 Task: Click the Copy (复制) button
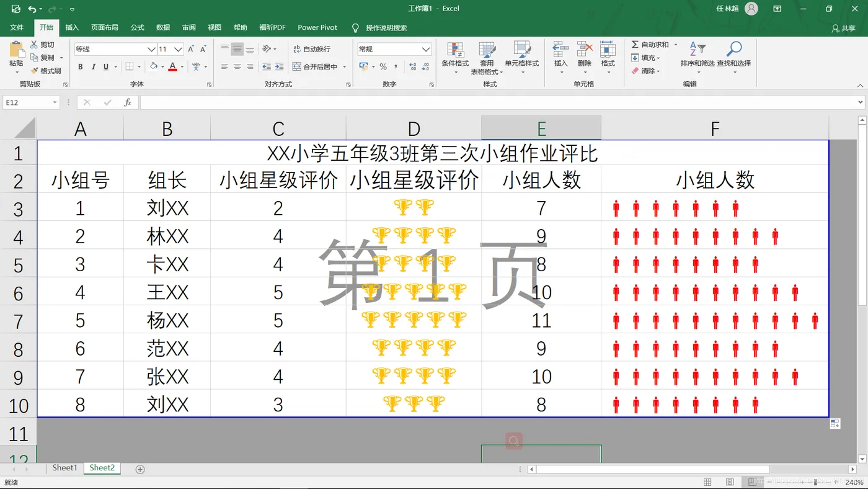coord(42,58)
